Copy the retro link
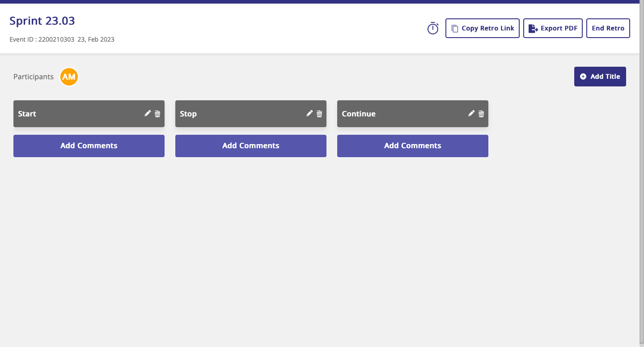The width and height of the screenshot is (644, 347). 482,28
